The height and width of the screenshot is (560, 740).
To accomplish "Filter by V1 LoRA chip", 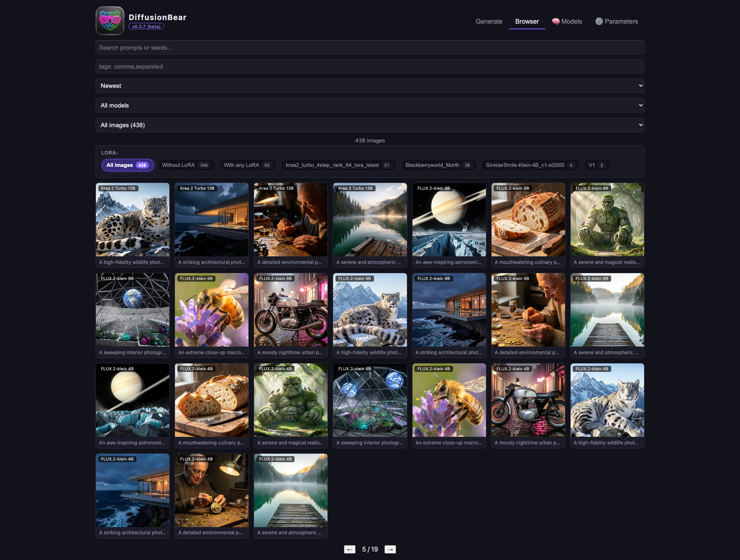I will point(597,165).
